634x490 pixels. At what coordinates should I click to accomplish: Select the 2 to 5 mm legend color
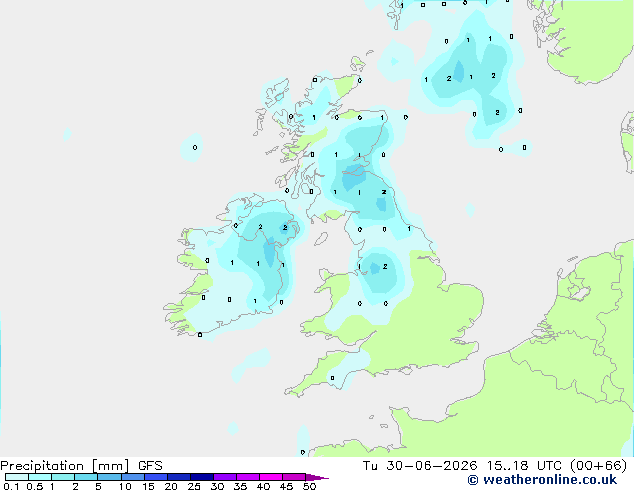86,477
